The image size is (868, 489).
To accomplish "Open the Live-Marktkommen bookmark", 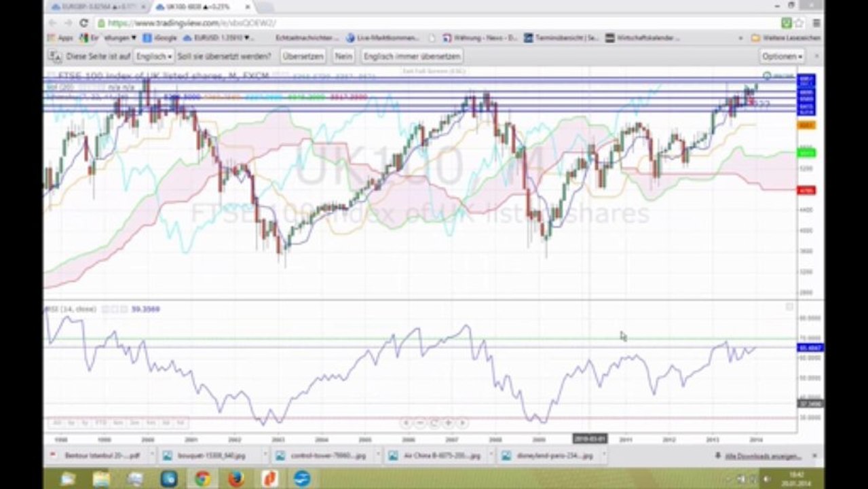I will 383,38.
